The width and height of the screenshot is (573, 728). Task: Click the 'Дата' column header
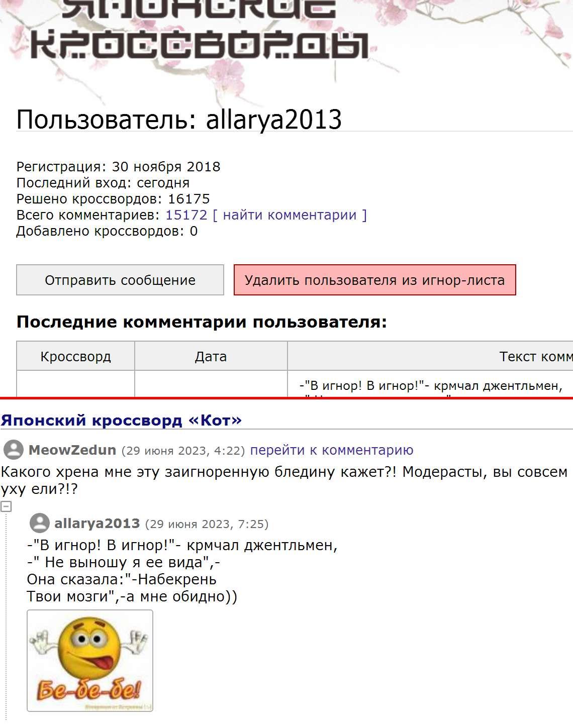click(211, 356)
